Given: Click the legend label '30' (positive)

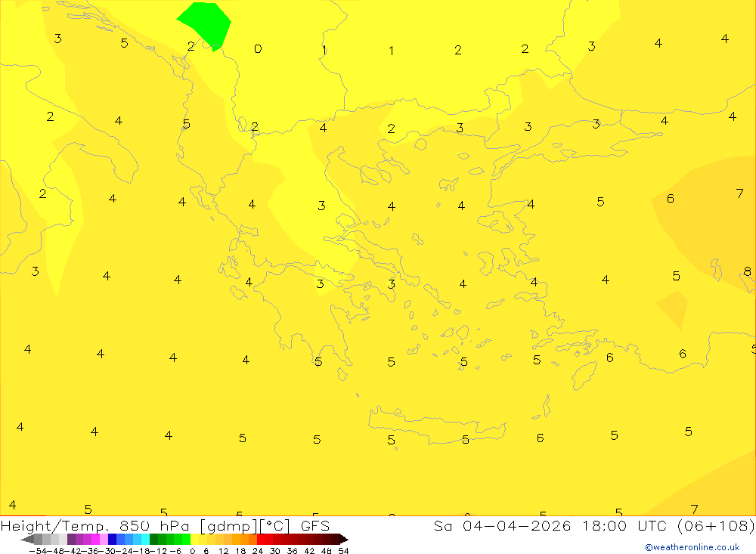Looking at the screenshot, I should 275,551.
